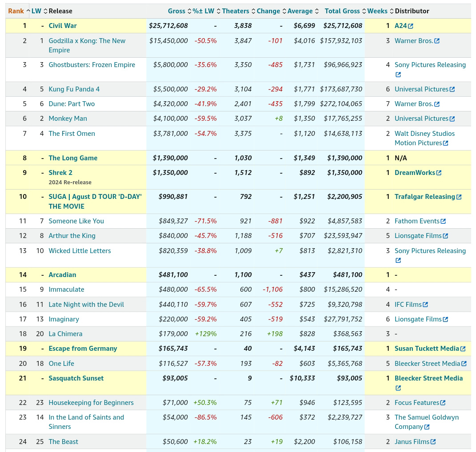Click the sort arrows beside the Theaters header
Viewport: 476px width, 452px height.
[x=253, y=11]
